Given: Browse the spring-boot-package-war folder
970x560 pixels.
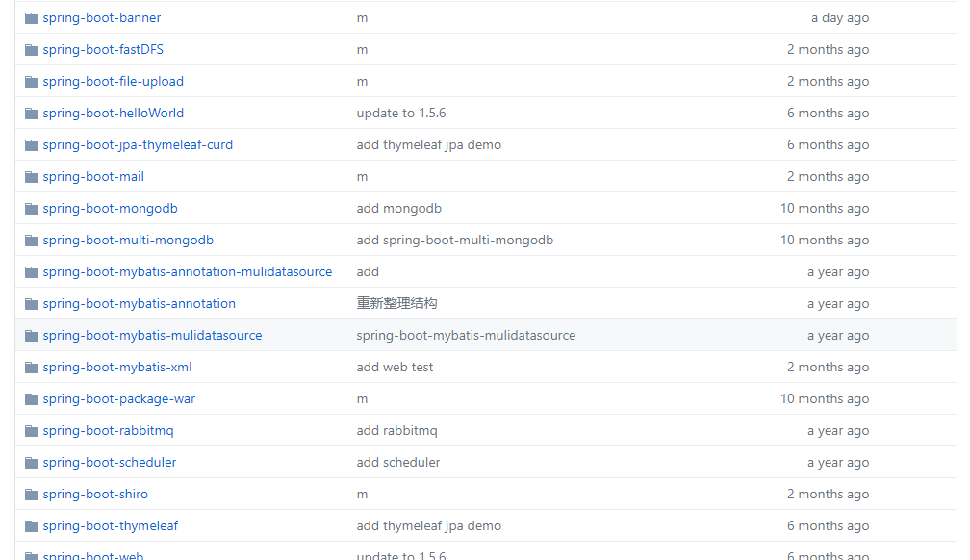Looking at the screenshot, I should tap(118, 398).
